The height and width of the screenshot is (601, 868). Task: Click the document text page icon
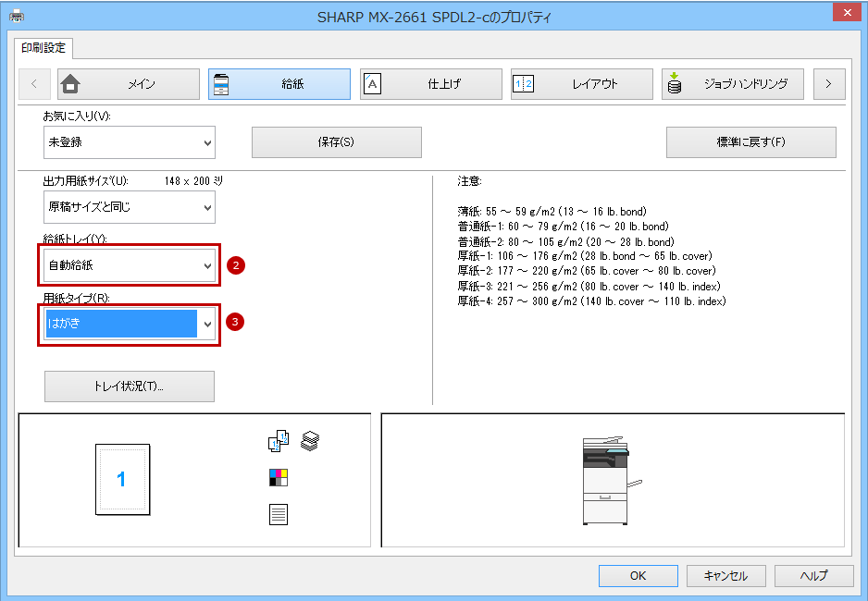[279, 514]
